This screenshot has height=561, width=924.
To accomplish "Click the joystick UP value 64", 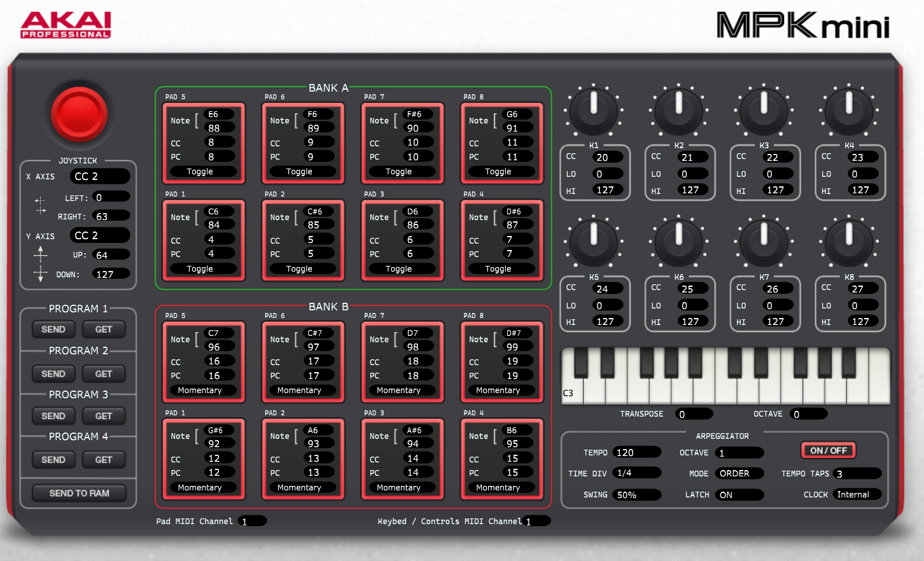I will [x=111, y=255].
